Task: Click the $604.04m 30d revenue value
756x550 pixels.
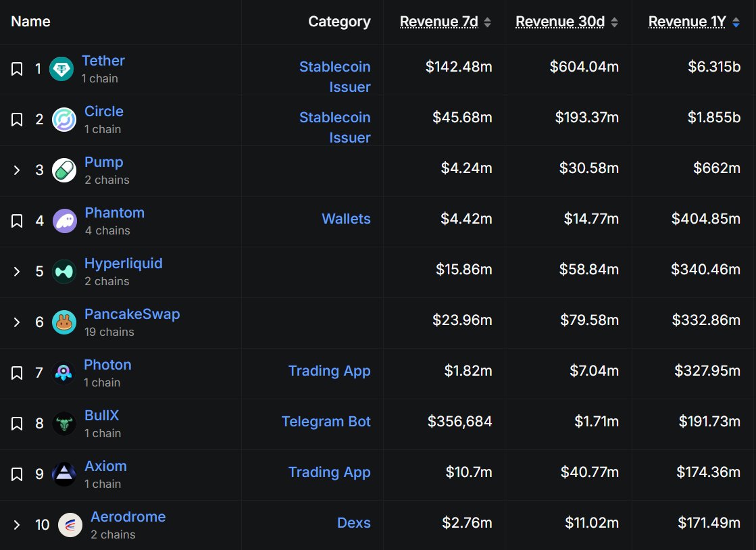Action: click(x=584, y=66)
